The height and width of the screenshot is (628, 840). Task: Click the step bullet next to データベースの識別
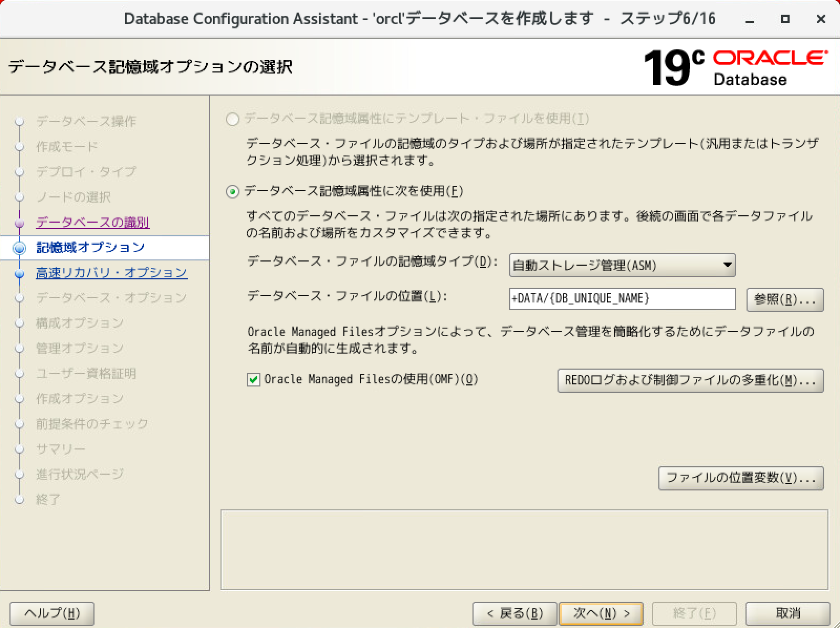click(20, 223)
